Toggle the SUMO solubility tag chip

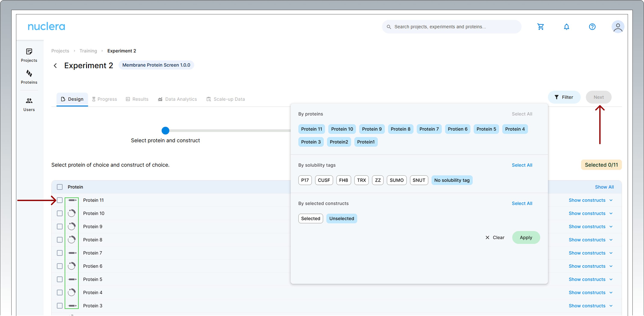click(396, 180)
